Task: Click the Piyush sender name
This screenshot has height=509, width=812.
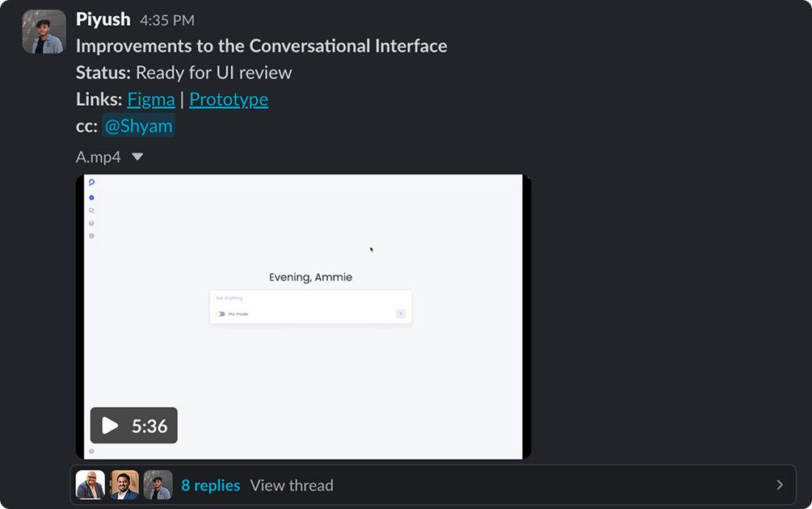Action: point(103,19)
